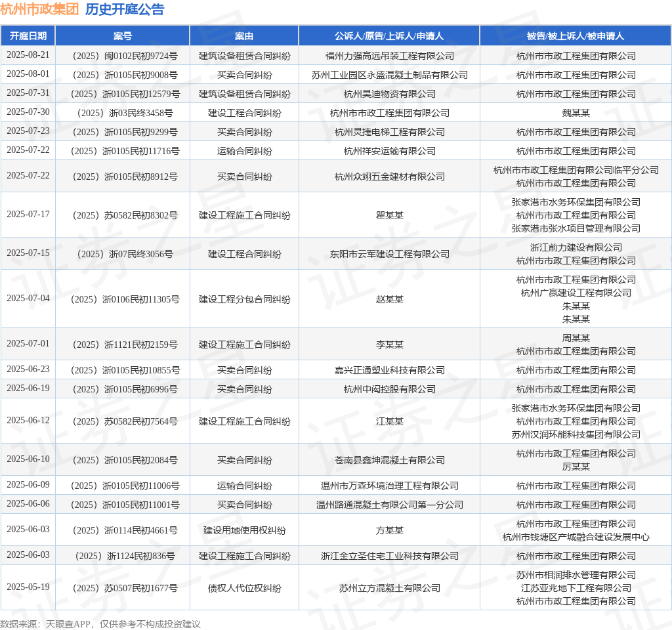Click case number (2025)浙0105民初9008号
Screen dimensions: 672x630
click(x=123, y=75)
